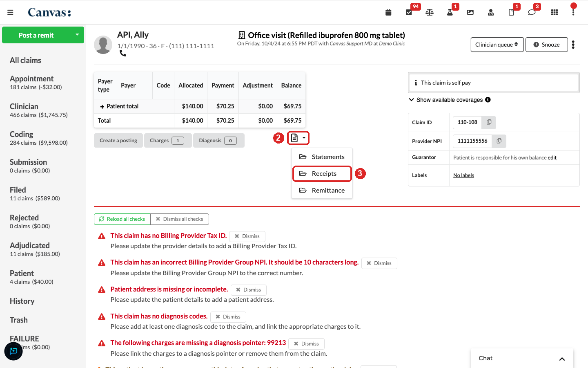Dismiss the missing patient address warning
The height and width of the screenshot is (368, 588).
pyautogui.click(x=248, y=290)
